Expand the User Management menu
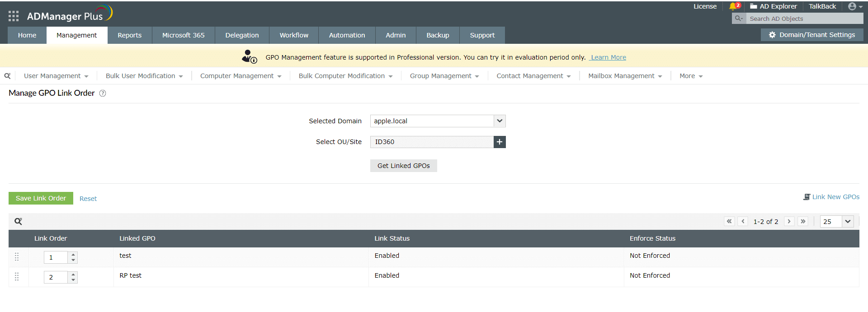This screenshot has width=868, height=312. [x=56, y=76]
